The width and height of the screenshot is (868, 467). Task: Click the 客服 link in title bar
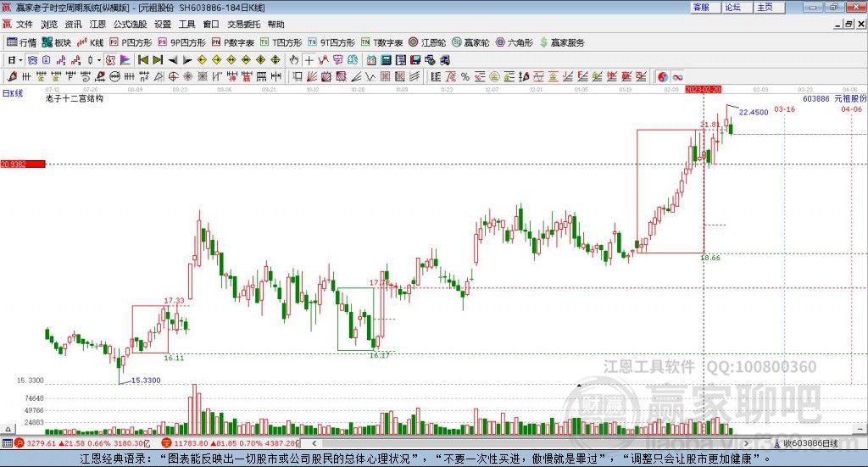pos(705,7)
